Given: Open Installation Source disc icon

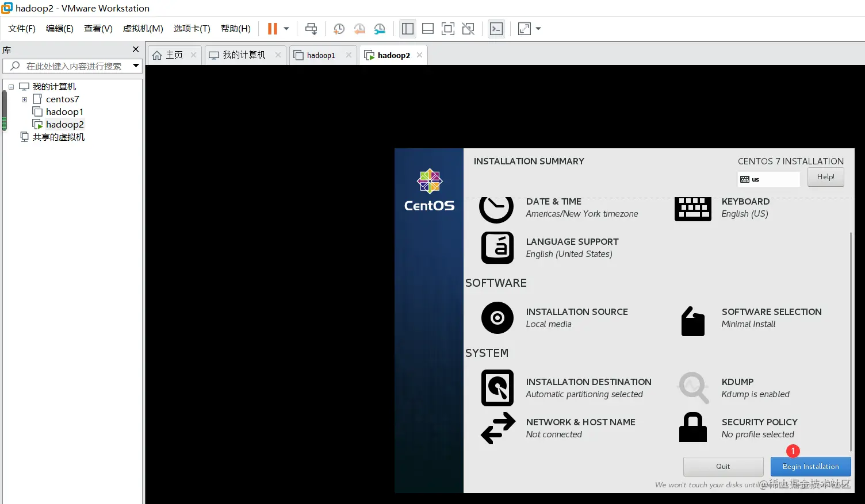Looking at the screenshot, I should coord(497,318).
